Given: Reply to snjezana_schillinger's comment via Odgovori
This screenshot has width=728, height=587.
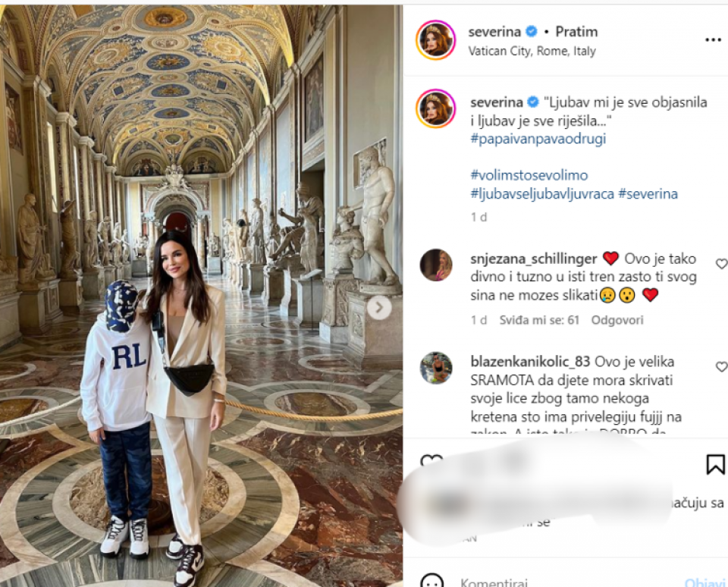Looking at the screenshot, I should (x=617, y=320).
